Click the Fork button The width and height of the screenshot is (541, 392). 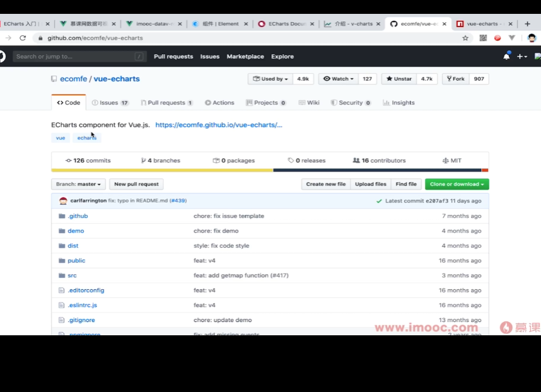[455, 79]
